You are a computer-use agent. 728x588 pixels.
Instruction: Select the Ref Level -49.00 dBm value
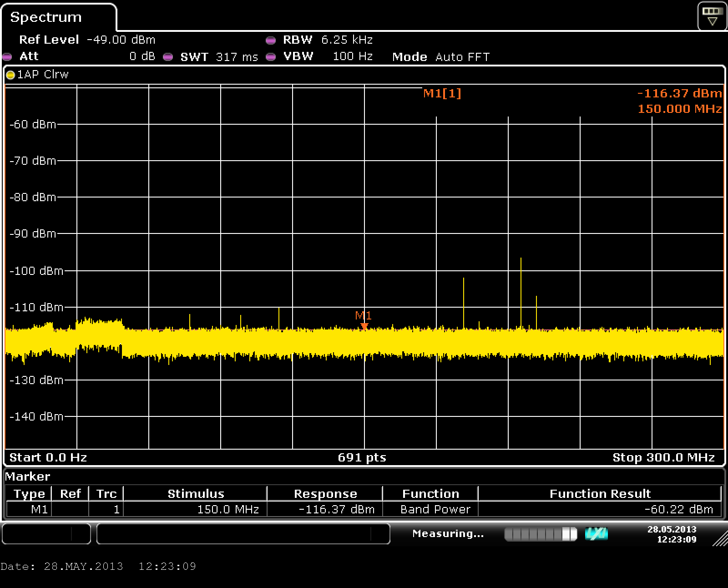(121, 40)
